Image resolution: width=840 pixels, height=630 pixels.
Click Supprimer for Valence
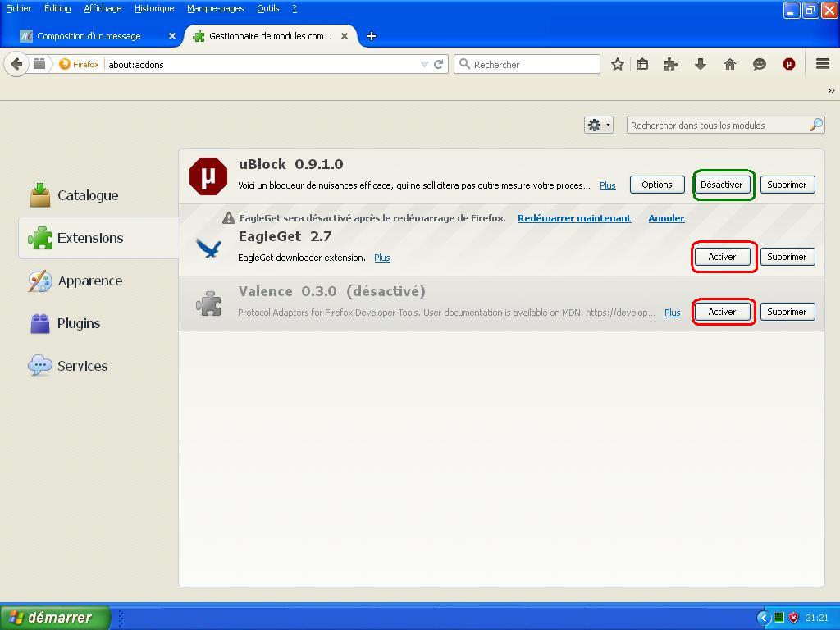pyautogui.click(x=787, y=312)
